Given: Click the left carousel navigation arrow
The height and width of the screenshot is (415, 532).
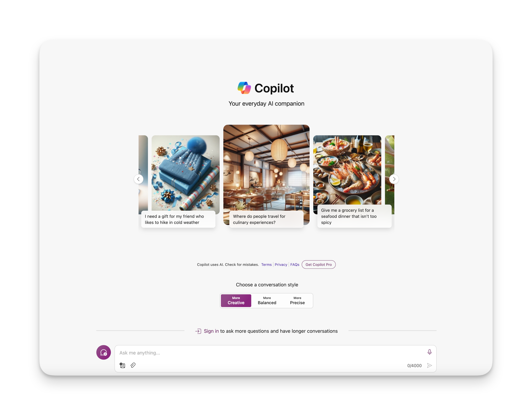Looking at the screenshot, I should coord(139,179).
